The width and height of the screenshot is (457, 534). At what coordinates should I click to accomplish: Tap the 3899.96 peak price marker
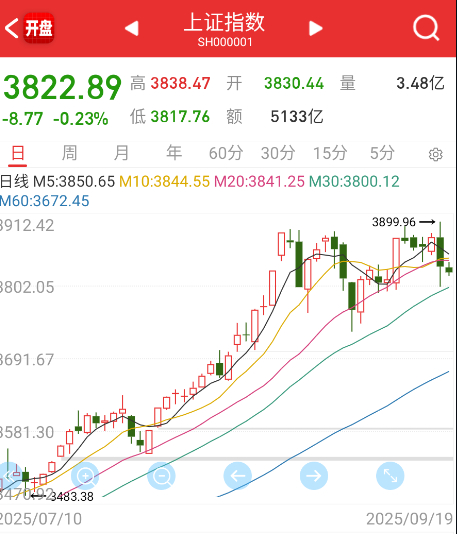394,222
